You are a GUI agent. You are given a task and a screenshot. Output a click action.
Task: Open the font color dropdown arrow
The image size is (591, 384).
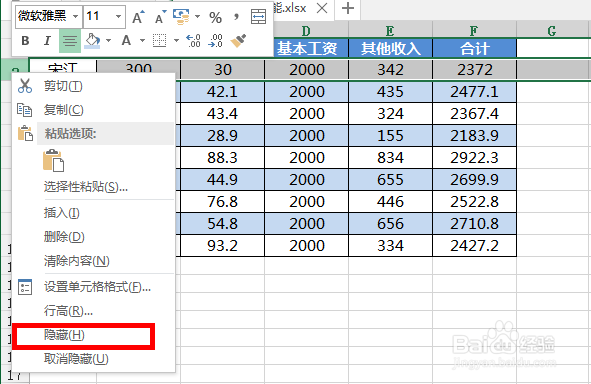point(142,40)
